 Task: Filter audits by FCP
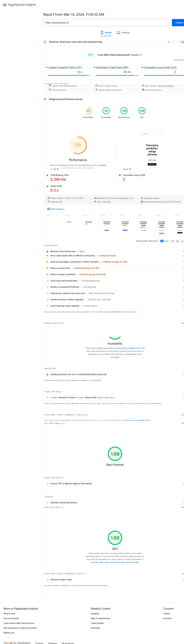(167, 241)
